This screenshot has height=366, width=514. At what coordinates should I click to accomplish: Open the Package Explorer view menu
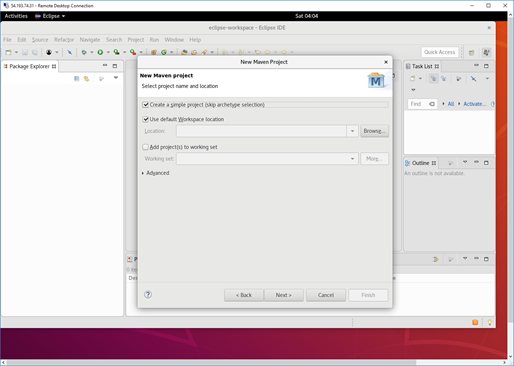click(116, 78)
